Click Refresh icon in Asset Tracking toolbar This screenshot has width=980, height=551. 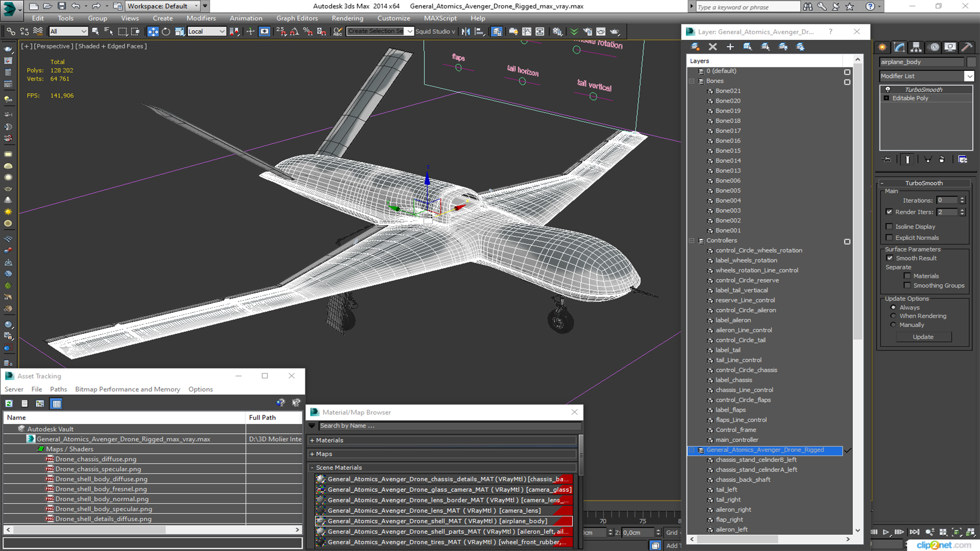click(x=9, y=404)
